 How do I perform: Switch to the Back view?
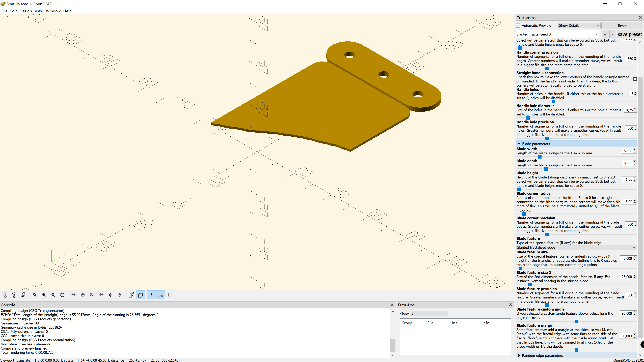[120, 295]
